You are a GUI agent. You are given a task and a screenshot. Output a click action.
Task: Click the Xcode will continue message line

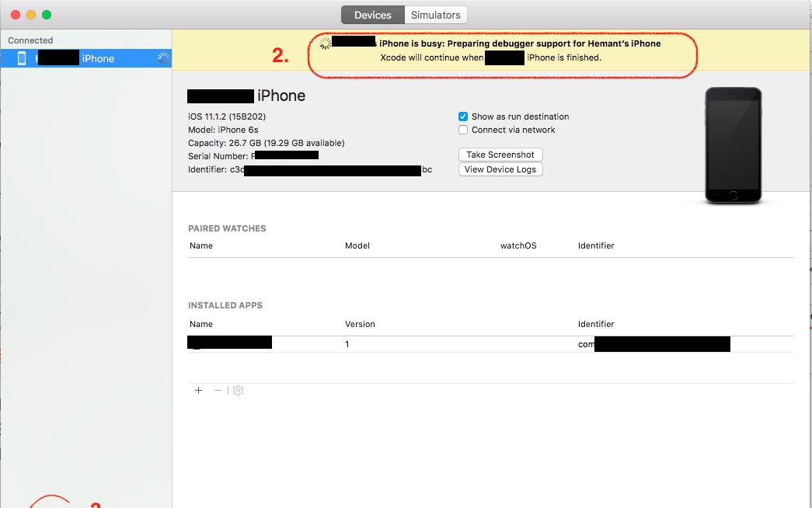tap(490, 57)
